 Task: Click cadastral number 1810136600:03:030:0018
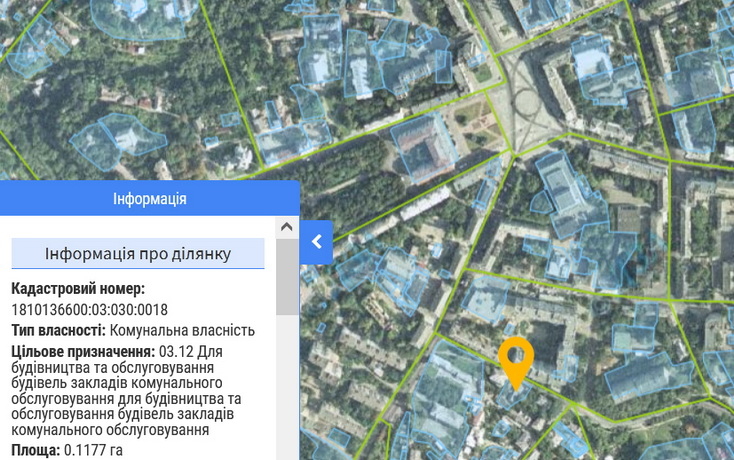(x=89, y=310)
